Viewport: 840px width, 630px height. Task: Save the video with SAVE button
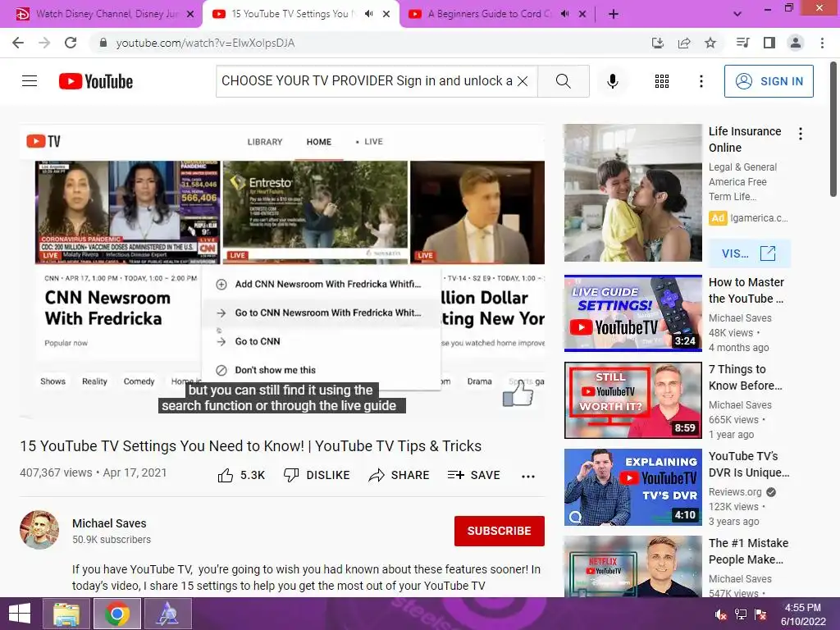(x=473, y=475)
